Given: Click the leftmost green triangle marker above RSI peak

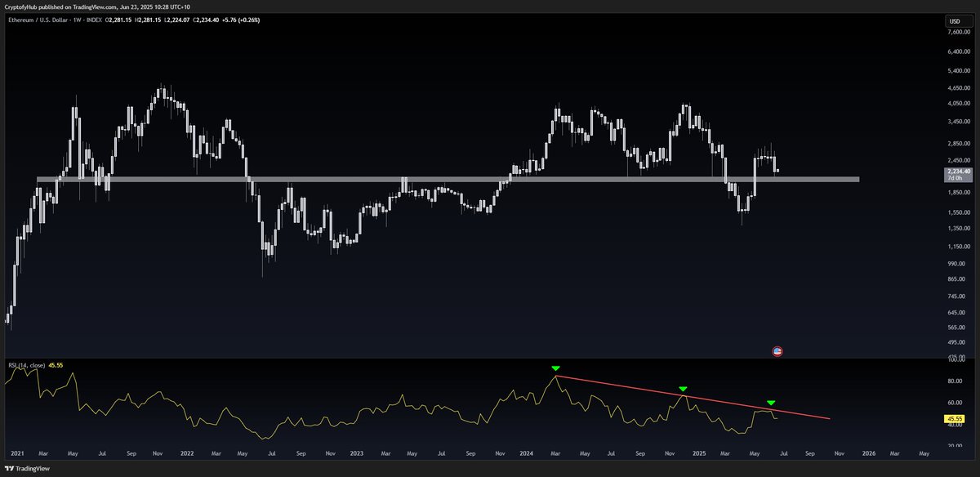Looking at the screenshot, I should 555,368.
